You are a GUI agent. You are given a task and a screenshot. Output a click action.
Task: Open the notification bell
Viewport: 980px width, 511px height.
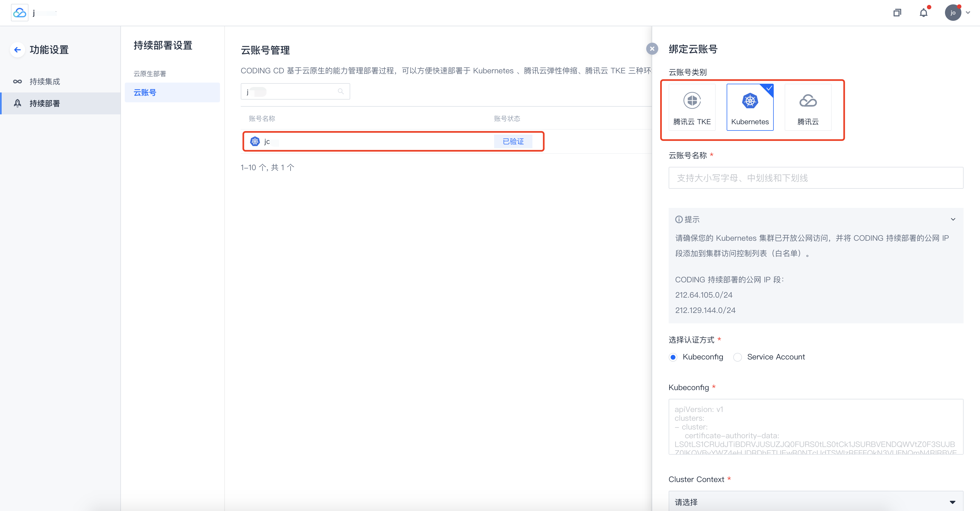tap(924, 13)
